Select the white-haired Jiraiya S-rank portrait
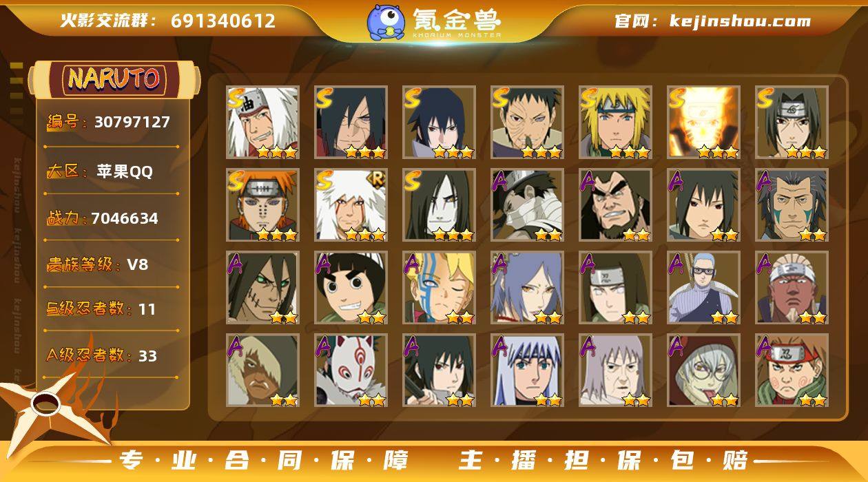868x482 pixels. click(x=263, y=123)
